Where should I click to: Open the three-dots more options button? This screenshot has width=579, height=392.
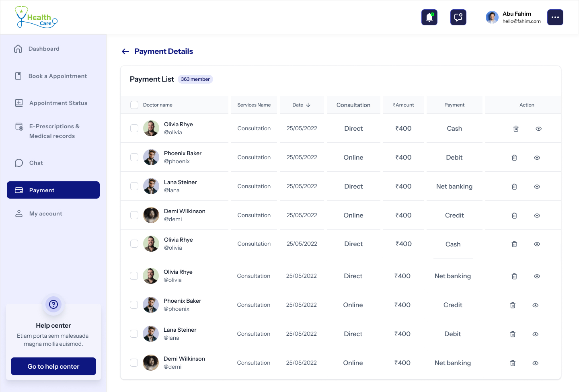[x=555, y=17]
